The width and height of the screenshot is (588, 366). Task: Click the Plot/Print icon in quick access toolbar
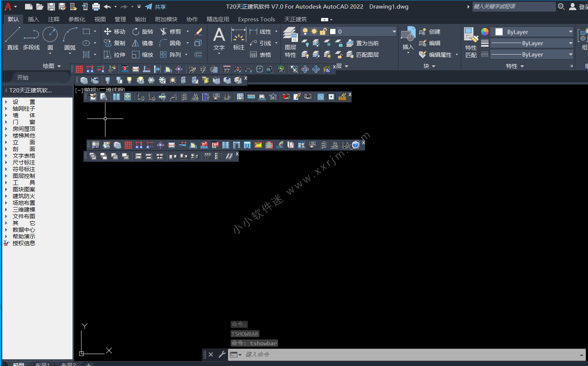click(96, 7)
